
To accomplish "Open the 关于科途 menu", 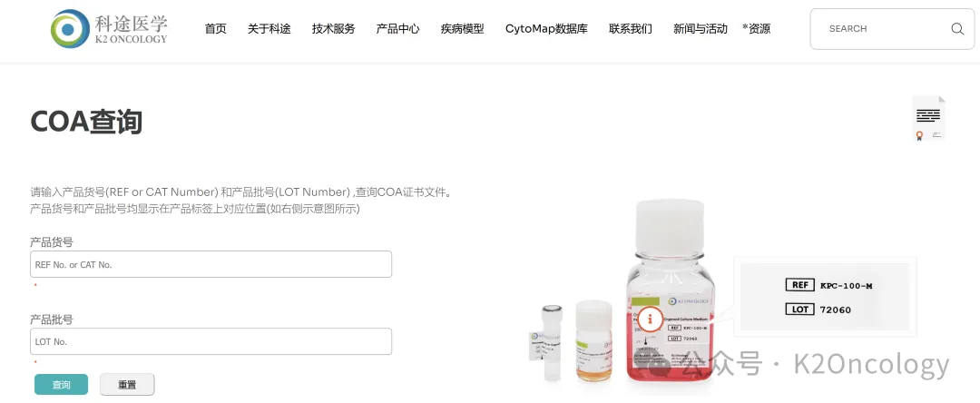I will pyautogui.click(x=269, y=29).
